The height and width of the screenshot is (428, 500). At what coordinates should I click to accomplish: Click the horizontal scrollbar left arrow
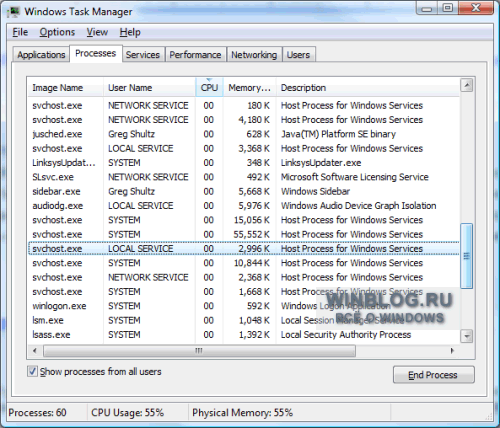(35, 351)
